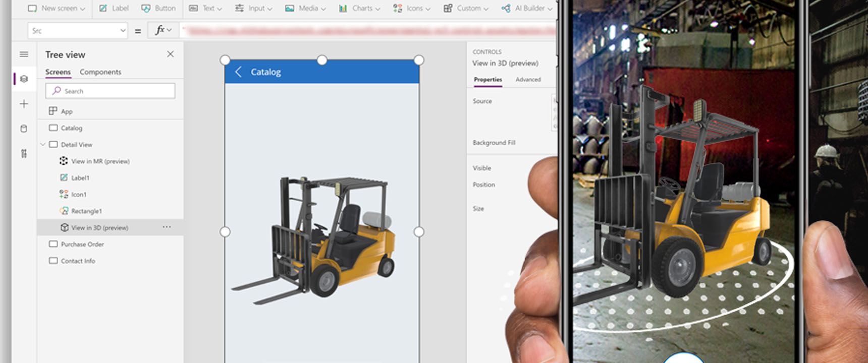Click the Visible property label
Image resolution: width=868 pixels, height=363 pixels.
click(x=482, y=168)
